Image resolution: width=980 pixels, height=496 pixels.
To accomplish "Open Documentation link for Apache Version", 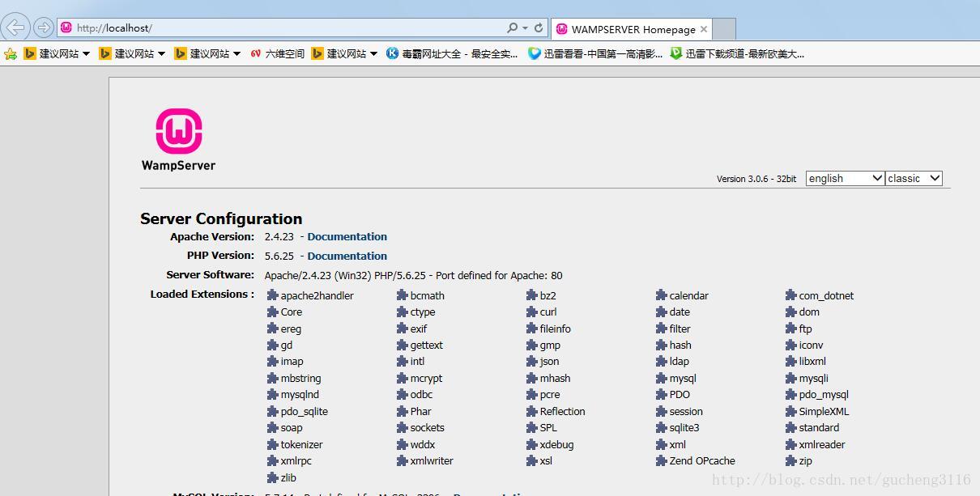I will pyautogui.click(x=347, y=236).
